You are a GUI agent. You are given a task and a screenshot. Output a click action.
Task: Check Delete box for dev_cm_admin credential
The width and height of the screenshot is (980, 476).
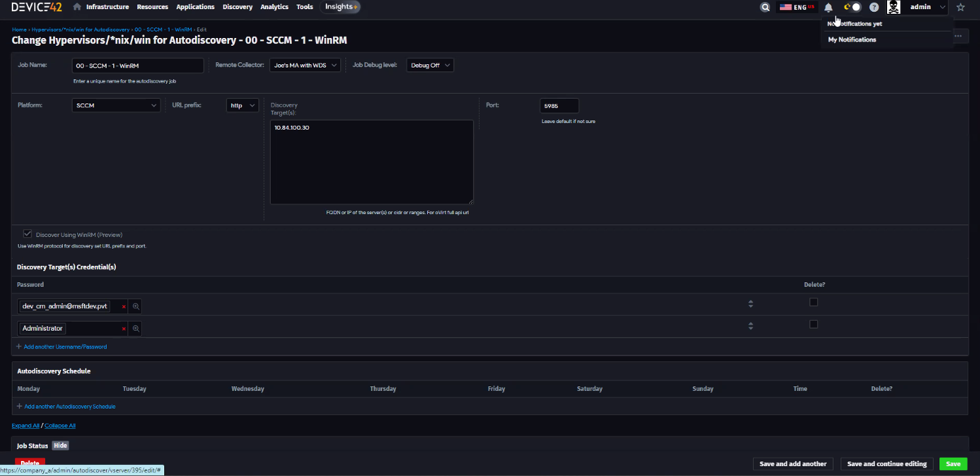point(813,302)
